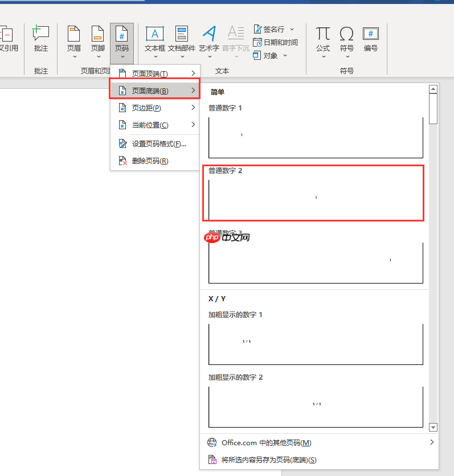The image size is (454, 476).
Task: Open the 页脚 footer button
Action: [98, 41]
